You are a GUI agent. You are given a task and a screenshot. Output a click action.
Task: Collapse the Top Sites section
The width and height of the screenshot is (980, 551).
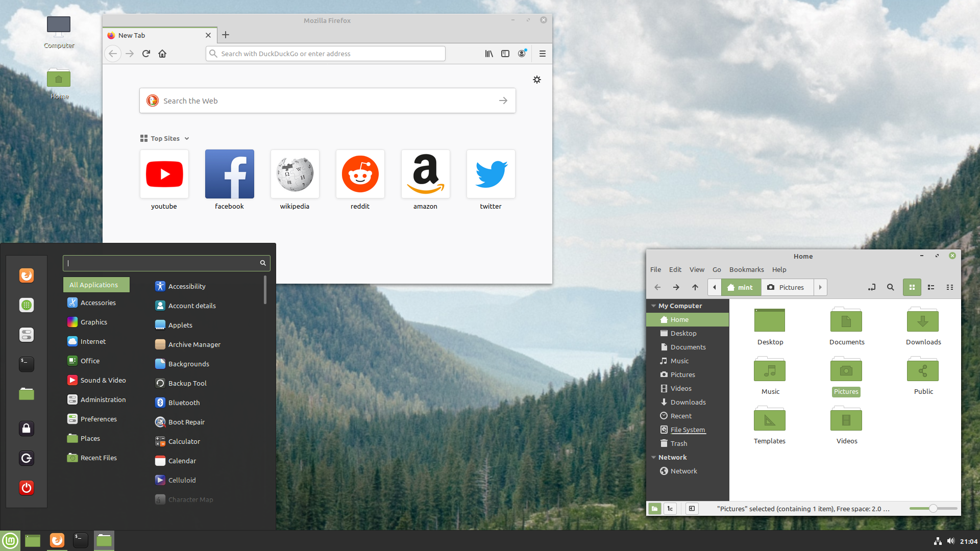187,139
